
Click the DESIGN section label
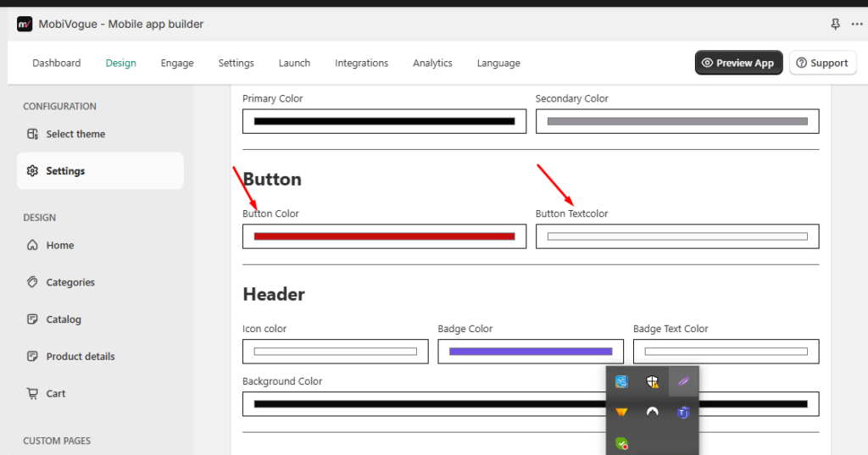click(39, 218)
